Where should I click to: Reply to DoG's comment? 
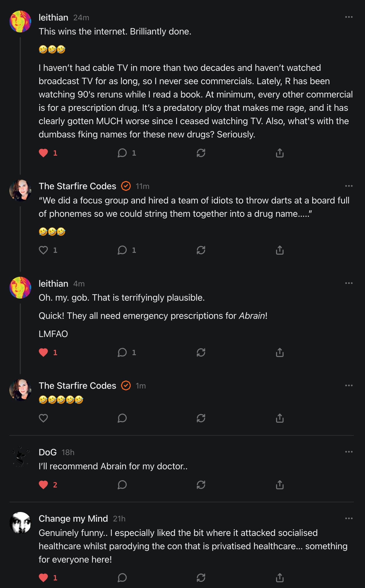[122, 485]
